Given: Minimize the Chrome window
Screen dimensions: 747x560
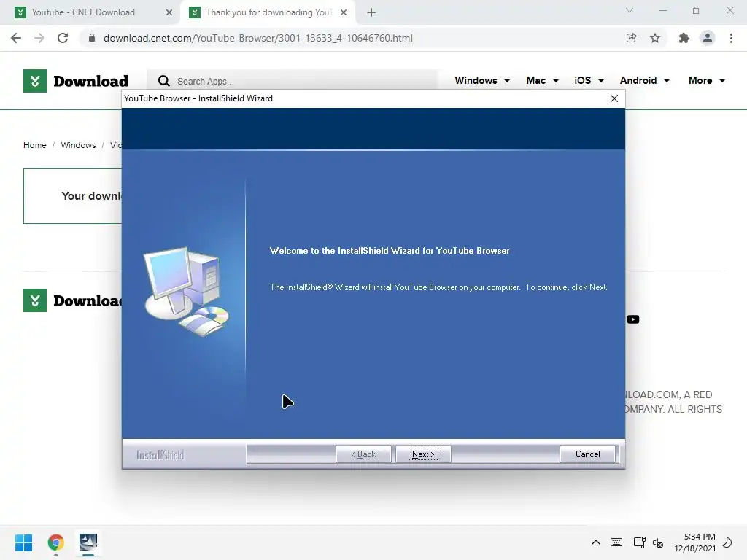Looking at the screenshot, I should tap(662, 10).
